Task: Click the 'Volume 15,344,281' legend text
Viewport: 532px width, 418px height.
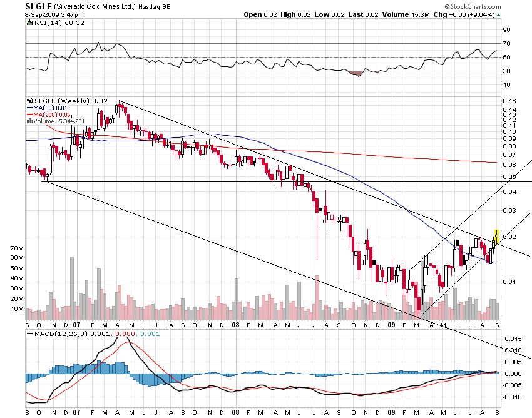Action: coord(59,121)
